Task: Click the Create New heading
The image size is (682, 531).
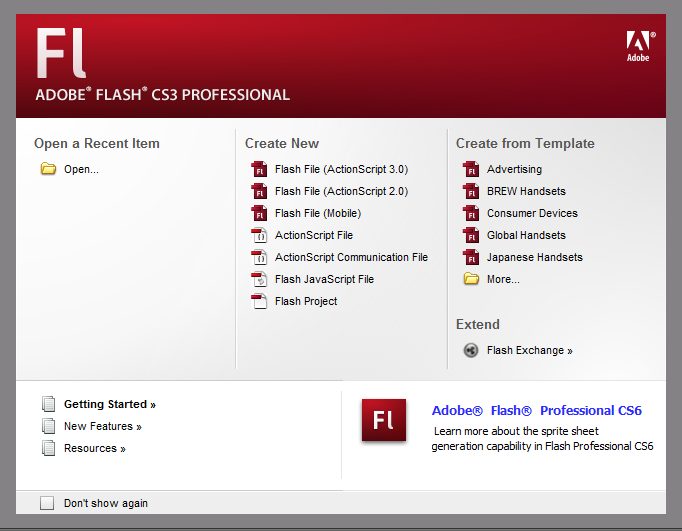Action: click(x=282, y=144)
